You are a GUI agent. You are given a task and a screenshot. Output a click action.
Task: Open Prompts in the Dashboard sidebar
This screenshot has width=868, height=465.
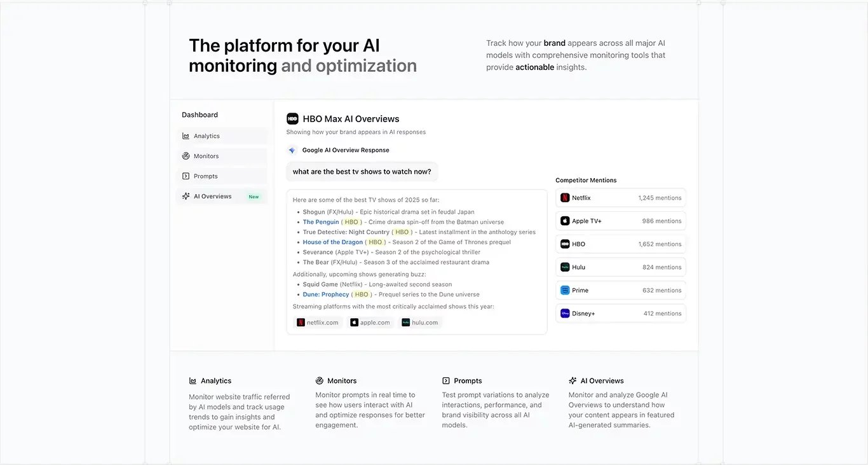pyautogui.click(x=222, y=176)
